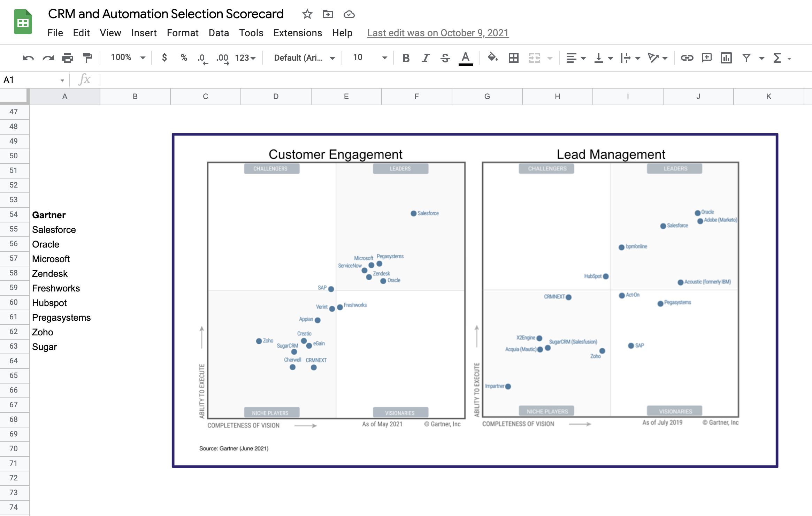Select the Pregasystems cell

65,317
